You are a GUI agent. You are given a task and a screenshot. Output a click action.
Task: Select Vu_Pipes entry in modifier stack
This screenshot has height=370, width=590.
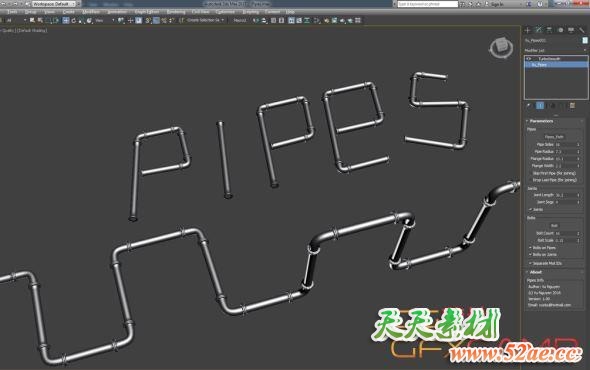click(556, 65)
